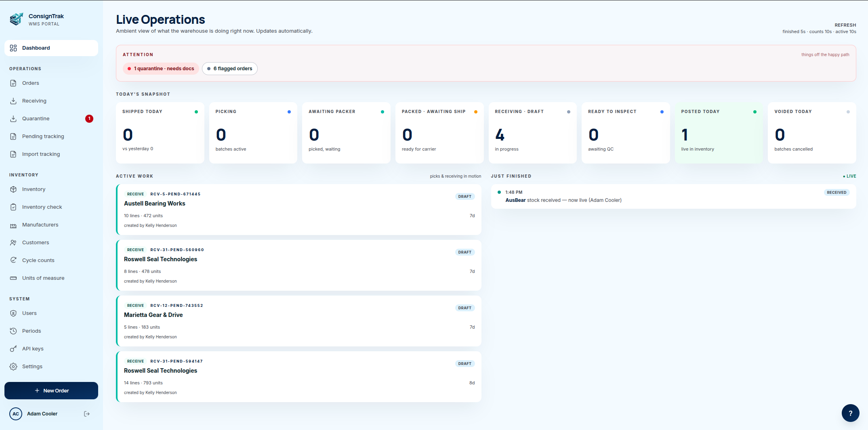Open the Austell Bearing Works receive card
Image resolution: width=868 pixels, height=430 pixels.
(x=298, y=210)
